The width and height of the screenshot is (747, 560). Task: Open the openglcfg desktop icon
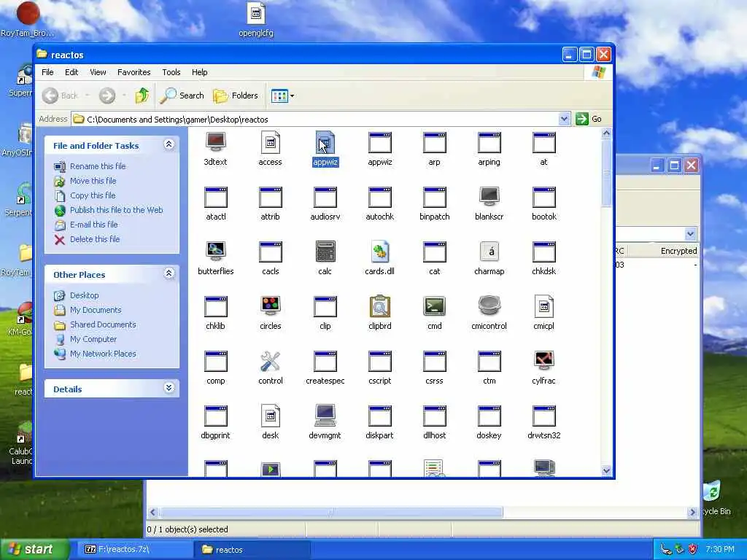click(x=256, y=20)
